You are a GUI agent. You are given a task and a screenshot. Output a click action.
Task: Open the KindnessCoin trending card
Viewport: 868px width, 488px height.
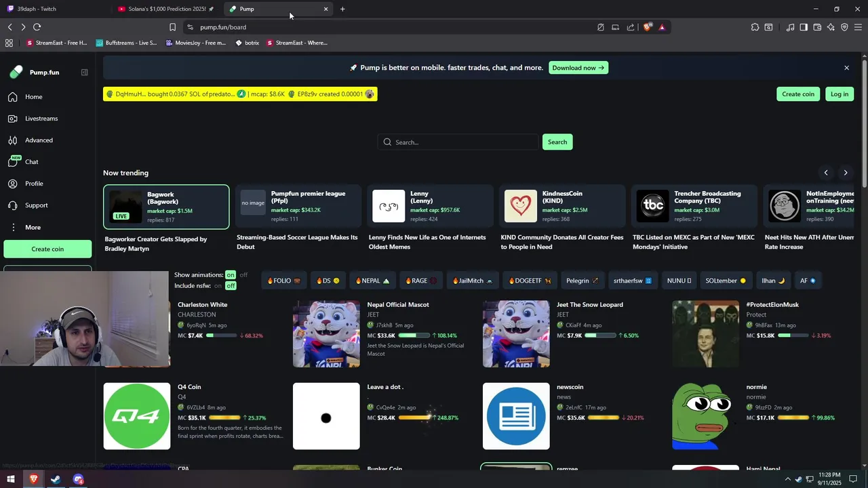pos(562,207)
